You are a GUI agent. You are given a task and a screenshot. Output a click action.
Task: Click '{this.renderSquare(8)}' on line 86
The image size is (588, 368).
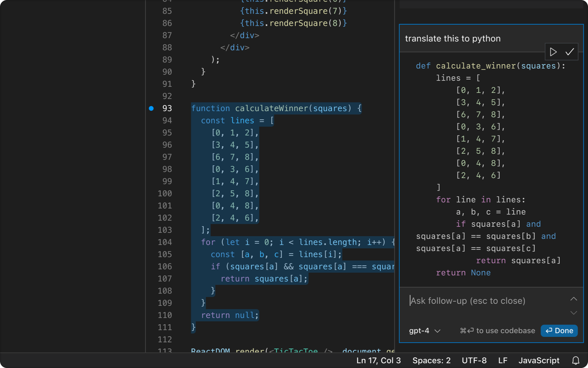point(293,23)
